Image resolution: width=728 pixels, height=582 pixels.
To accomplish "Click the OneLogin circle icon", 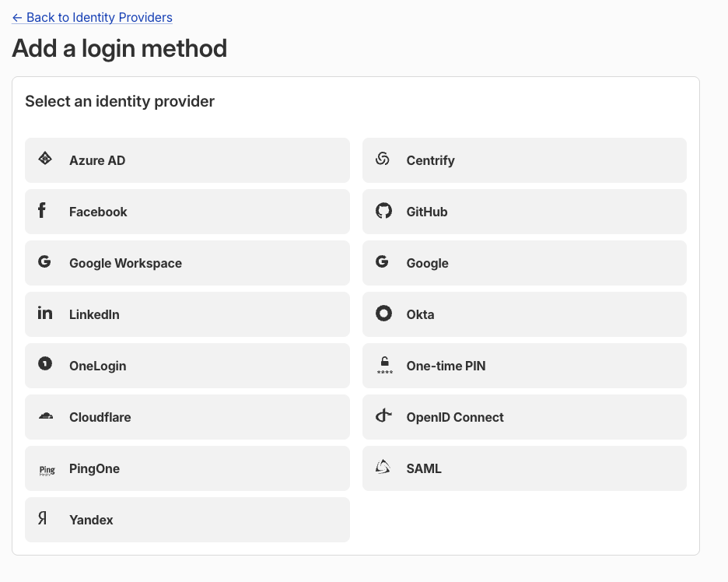I will pyautogui.click(x=45, y=363).
